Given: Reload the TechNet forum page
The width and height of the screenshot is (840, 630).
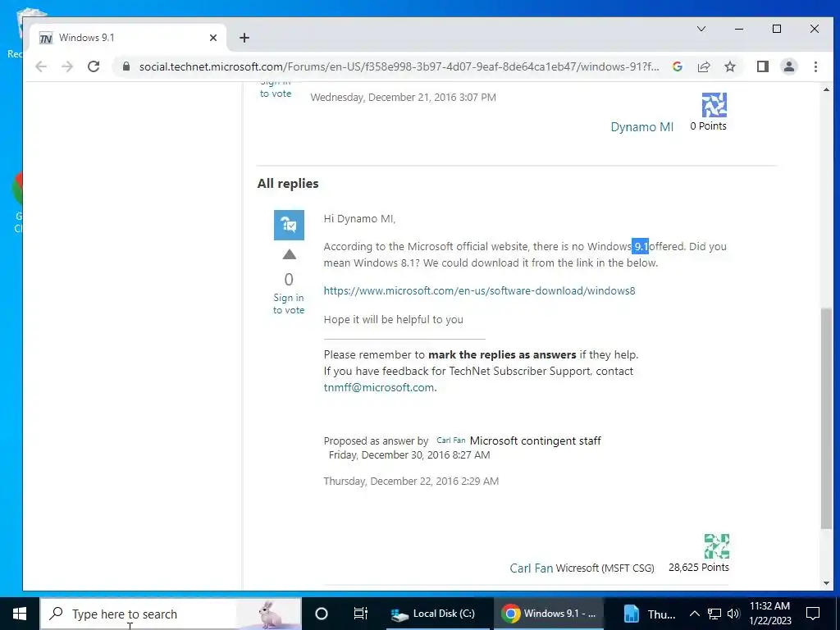Looking at the screenshot, I should [94, 66].
